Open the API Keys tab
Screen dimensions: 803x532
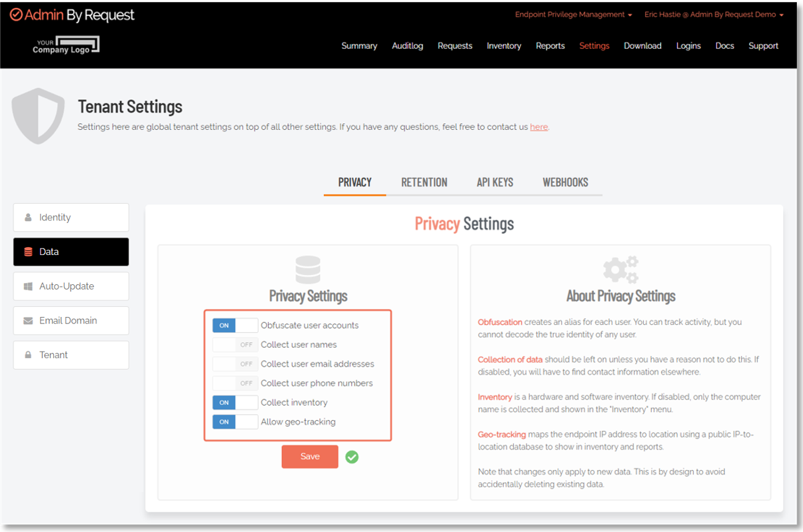494,182
